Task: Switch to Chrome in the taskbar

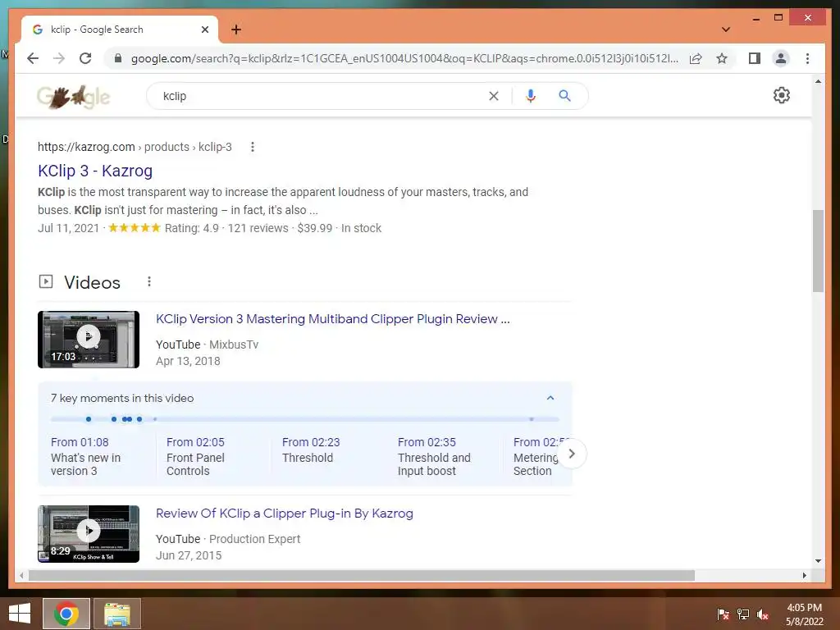Action: (x=66, y=614)
